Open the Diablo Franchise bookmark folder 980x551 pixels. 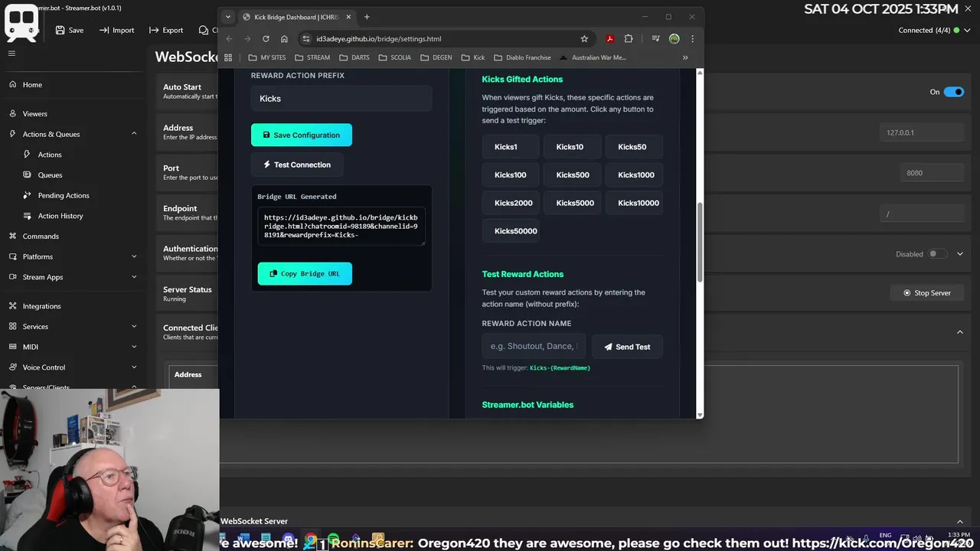[522, 57]
